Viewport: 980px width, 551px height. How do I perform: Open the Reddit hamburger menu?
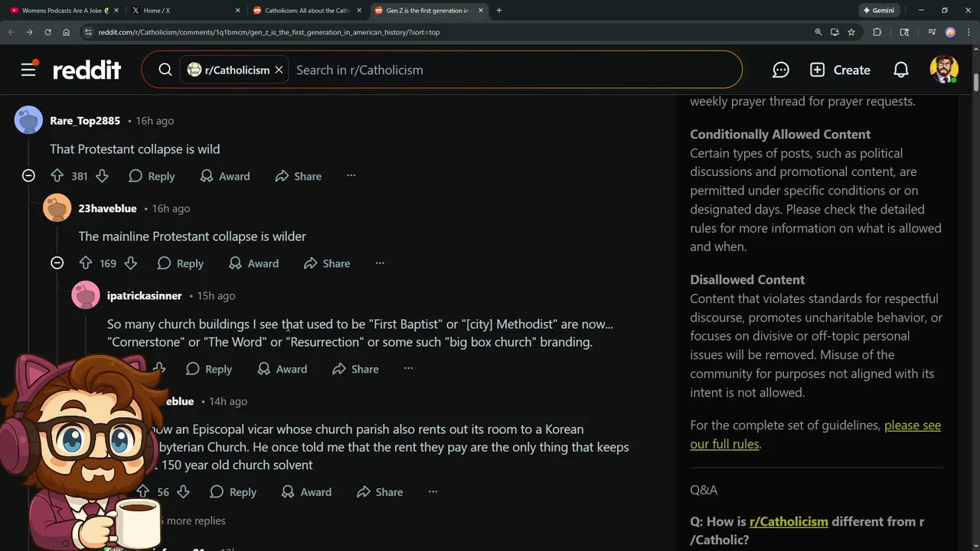[x=29, y=70]
